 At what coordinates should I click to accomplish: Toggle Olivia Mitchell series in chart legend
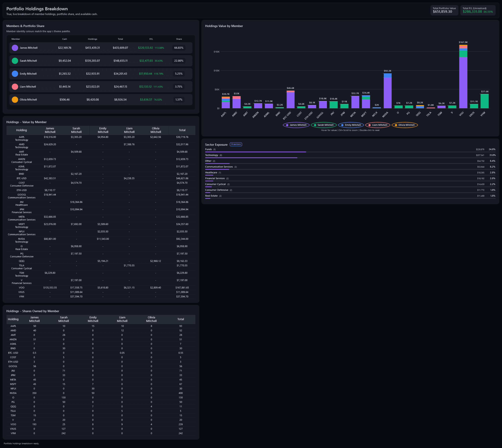(405, 125)
